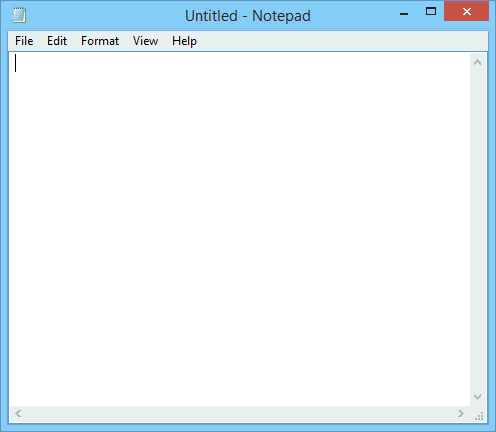Image resolution: width=496 pixels, height=432 pixels.
Task: Open the File menu
Action: [24, 41]
